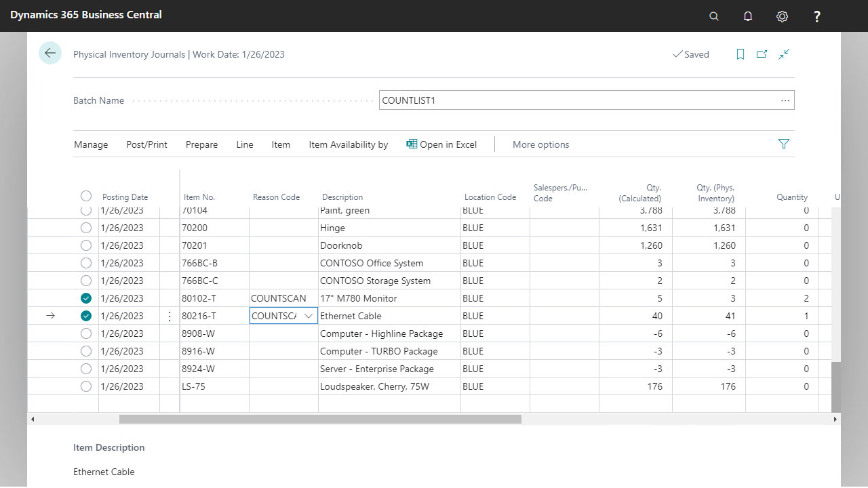The width and height of the screenshot is (868, 488).
Task: Click item number 8924-W
Action: coord(198,369)
